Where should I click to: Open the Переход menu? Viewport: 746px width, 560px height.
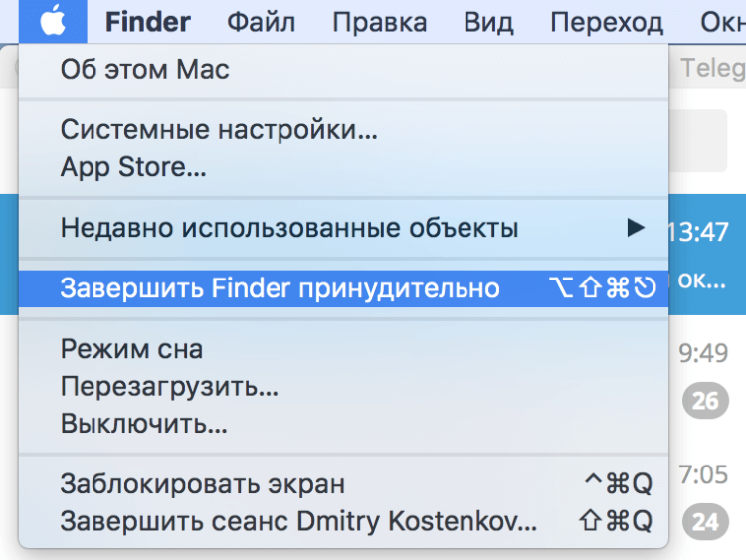point(607,22)
